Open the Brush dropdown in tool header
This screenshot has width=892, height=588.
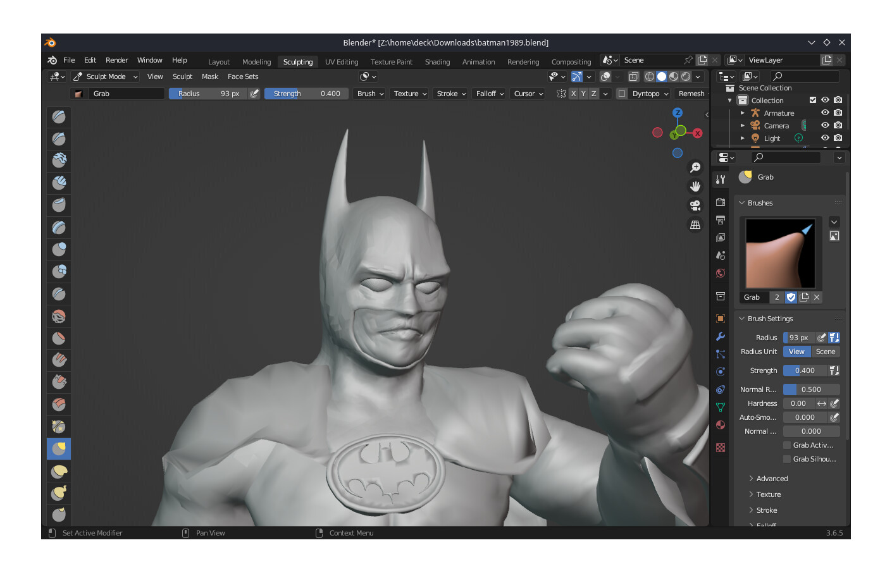[371, 94]
